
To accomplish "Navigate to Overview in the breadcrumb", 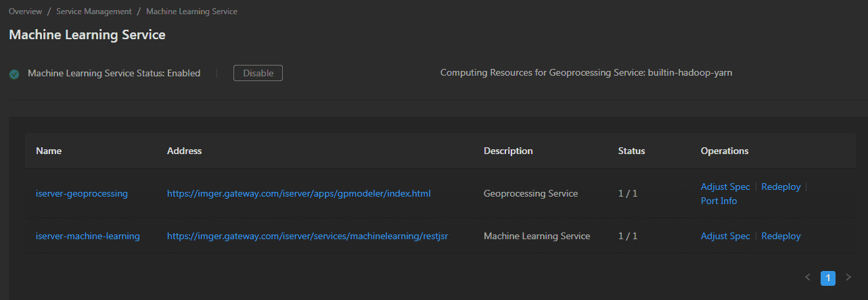I will (25, 11).
